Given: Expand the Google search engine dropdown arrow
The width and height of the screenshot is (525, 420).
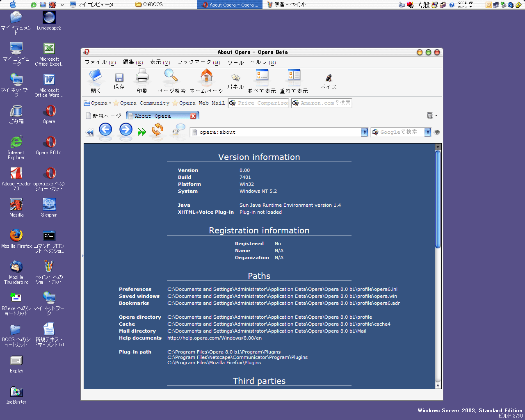Looking at the screenshot, I should point(427,132).
